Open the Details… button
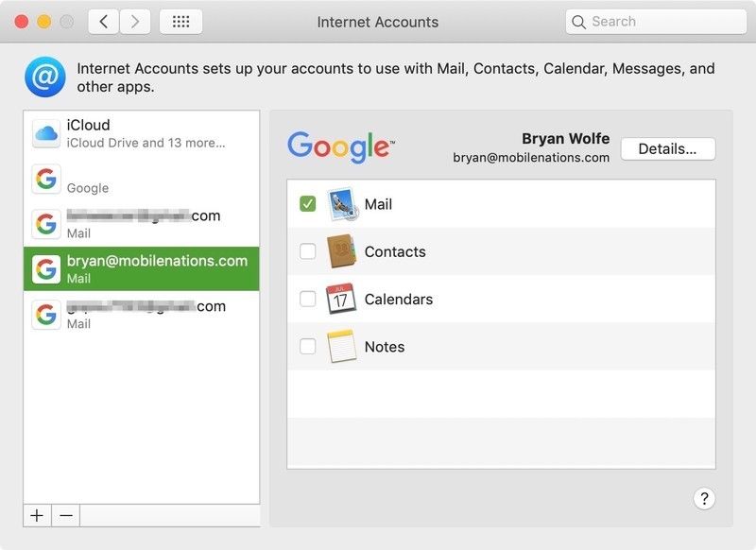 pos(667,149)
